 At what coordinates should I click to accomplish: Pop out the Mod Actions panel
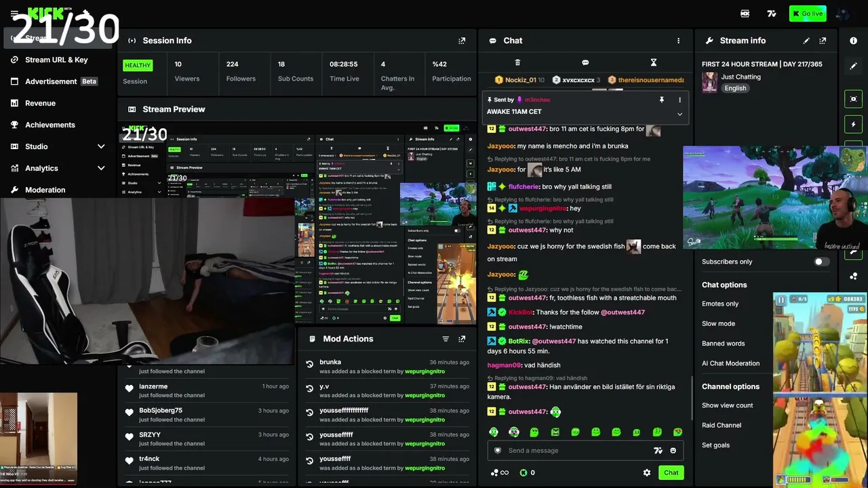[462, 339]
